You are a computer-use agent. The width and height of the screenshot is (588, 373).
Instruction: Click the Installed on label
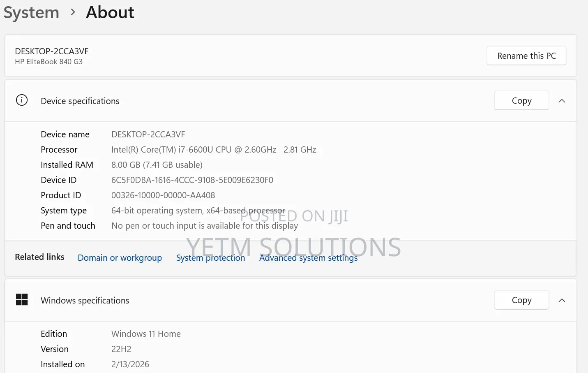[63, 364]
